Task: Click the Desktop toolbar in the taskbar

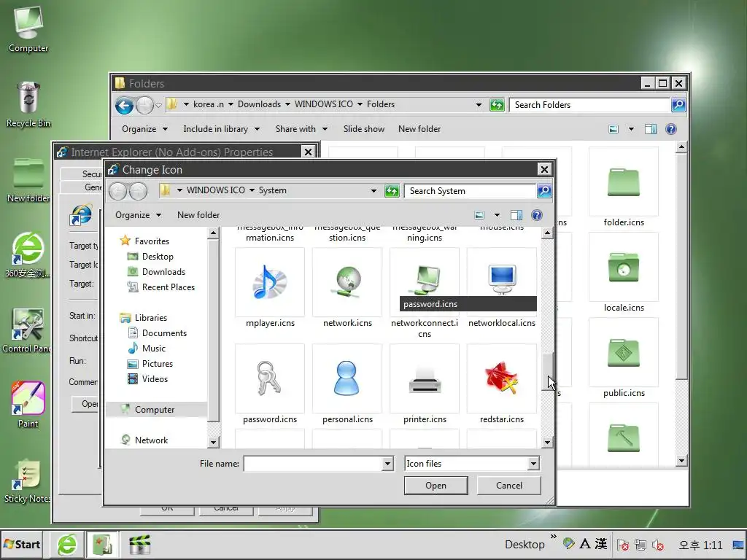Action: pyautogui.click(x=525, y=544)
